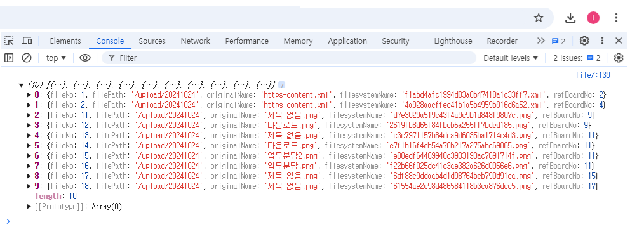This screenshot has height=234, width=644.
Task: Open Chrome three-dot menu
Action: pos(615,18)
